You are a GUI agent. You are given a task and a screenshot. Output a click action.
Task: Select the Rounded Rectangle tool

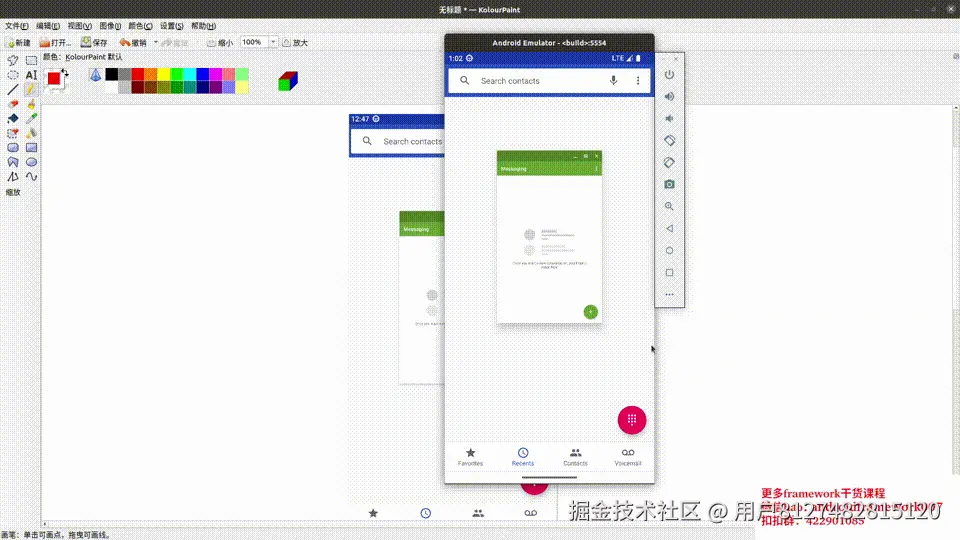click(13, 148)
